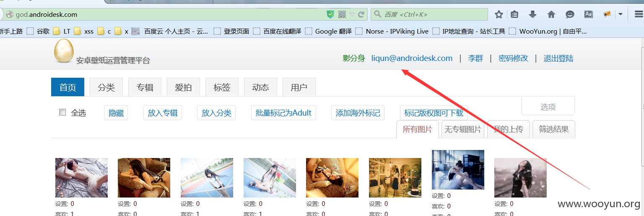This screenshot has height=216, width=644.
Task: Open the 百度在线翻译 bookmark
Action: pos(277,31)
